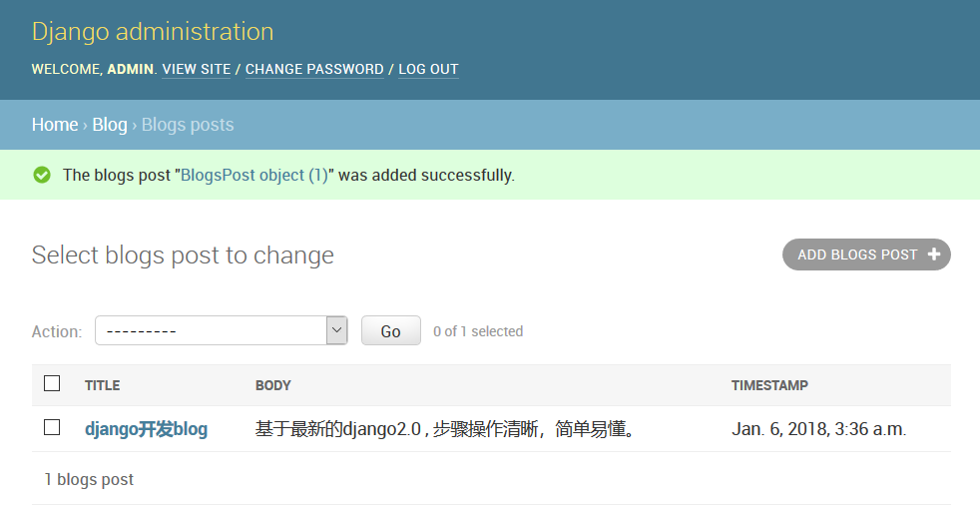Click the Action dropdown arrow
The height and width of the screenshot is (508, 980).
pos(337,330)
